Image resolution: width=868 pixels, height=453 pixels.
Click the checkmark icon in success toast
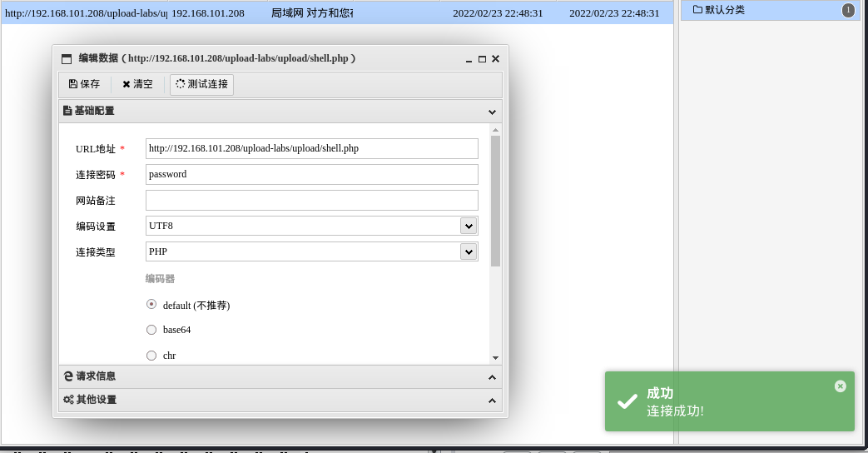click(x=627, y=401)
